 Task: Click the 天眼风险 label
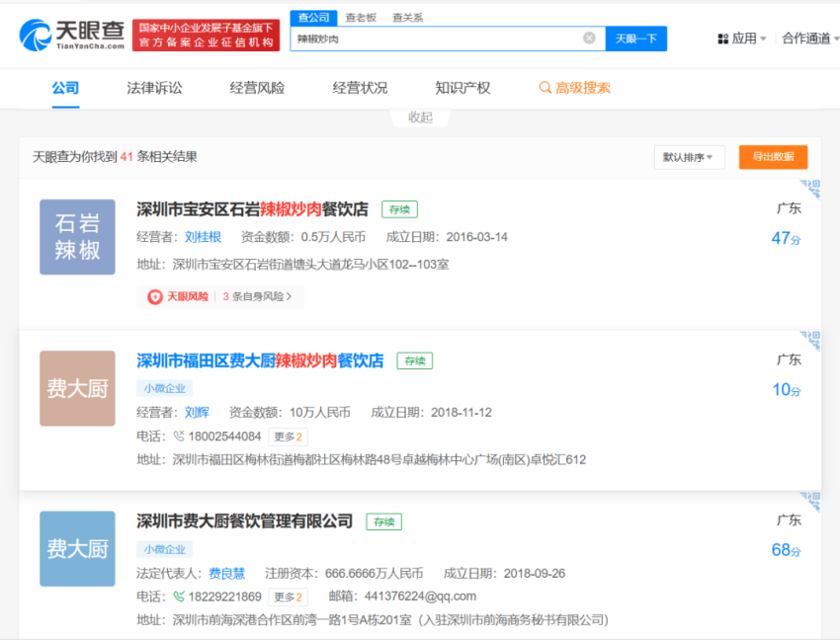pos(188,296)
